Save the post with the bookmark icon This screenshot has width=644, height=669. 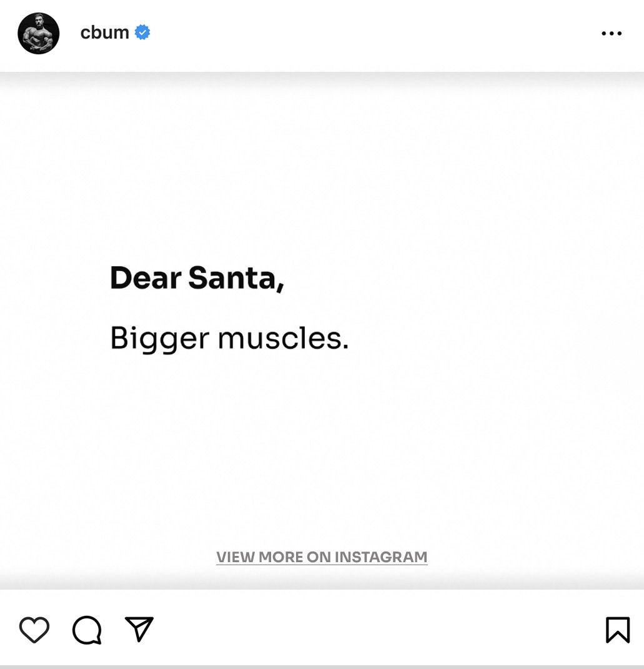tap(618, 630)
